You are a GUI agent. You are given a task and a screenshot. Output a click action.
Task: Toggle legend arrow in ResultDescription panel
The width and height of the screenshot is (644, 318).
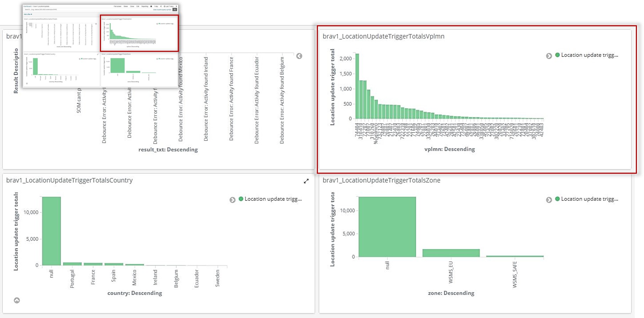pos(299,56)
